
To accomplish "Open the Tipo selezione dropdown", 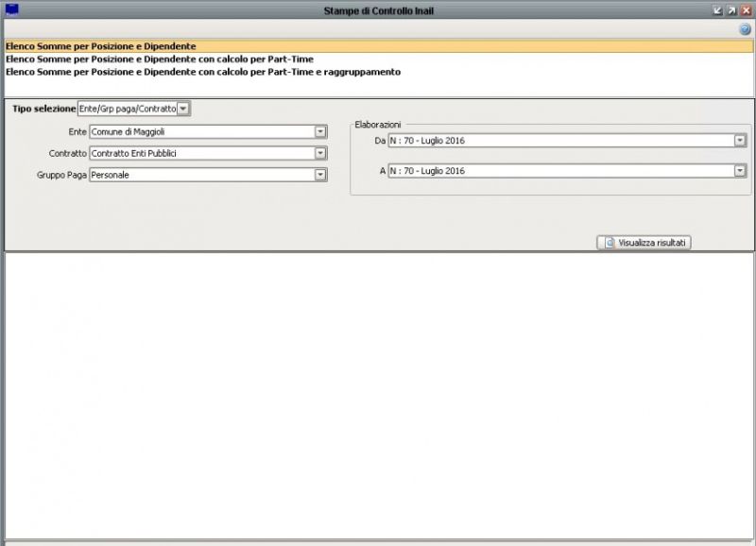I will click(183, 109).
